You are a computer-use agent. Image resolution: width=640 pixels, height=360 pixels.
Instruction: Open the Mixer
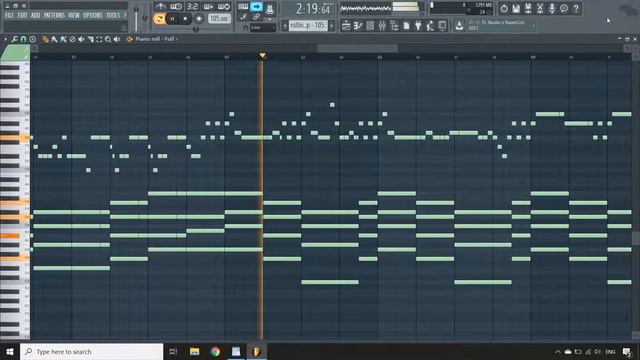(x=382, y=26)
